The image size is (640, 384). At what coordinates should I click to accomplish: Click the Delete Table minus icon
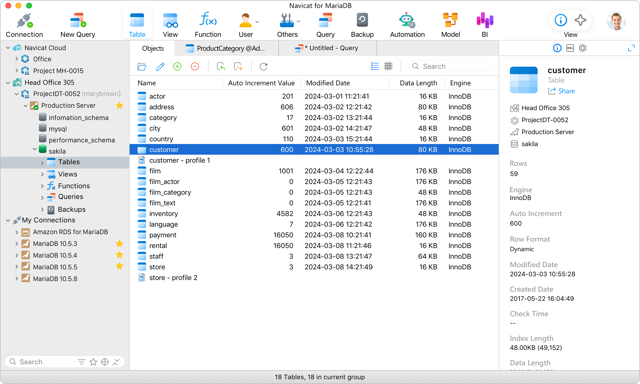[195, 67]
